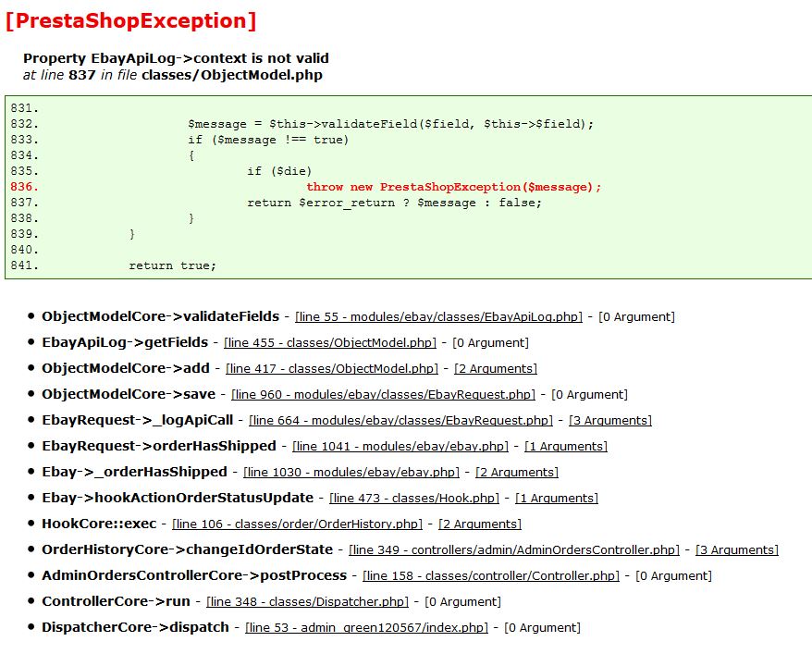This screenshot has height=666, width=812.
Task: Click AdminOrdersControllerCore->postProcess trace entry name
Action: (194, 575)
